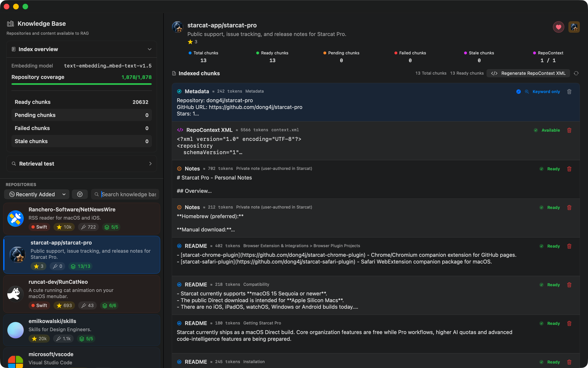The width and height of the screenshot is (588, 368).
Task: Select the microsoft/vscode repository
Action: click(82, 358)
